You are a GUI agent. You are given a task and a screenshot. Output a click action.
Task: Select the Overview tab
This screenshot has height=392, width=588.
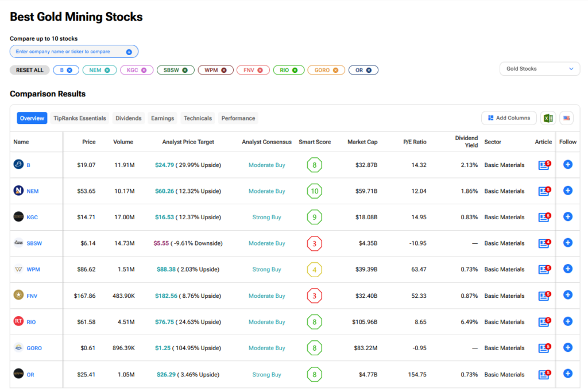(32, 118)
